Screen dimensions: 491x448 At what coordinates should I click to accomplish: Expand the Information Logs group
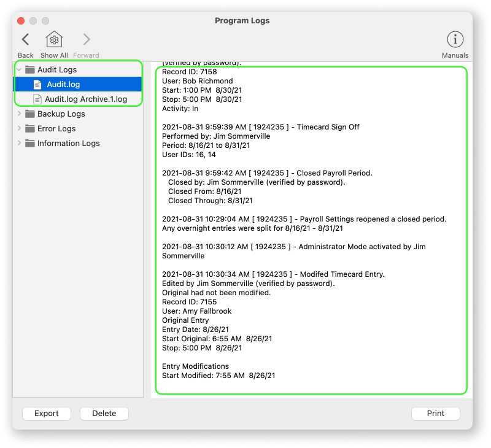[x=19, y=143]
